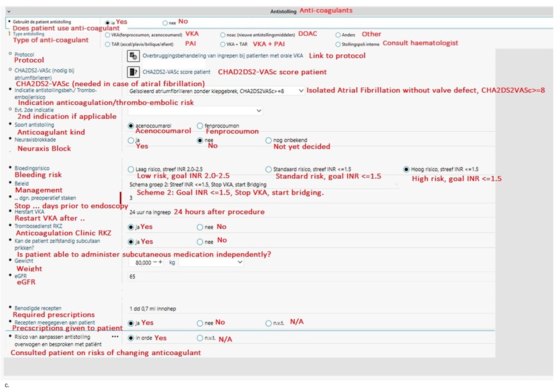The image size is (559, 392).
Task: Select 'nee' for Trombosedienst RKZ
Action: pyautogui.click(x=200, y=227)
